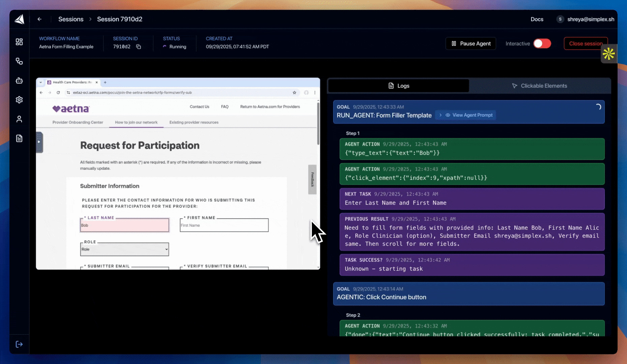627x364 pixels.
Task: Open the embedded browser three-dot menu
Action: [x=315, y=92]
